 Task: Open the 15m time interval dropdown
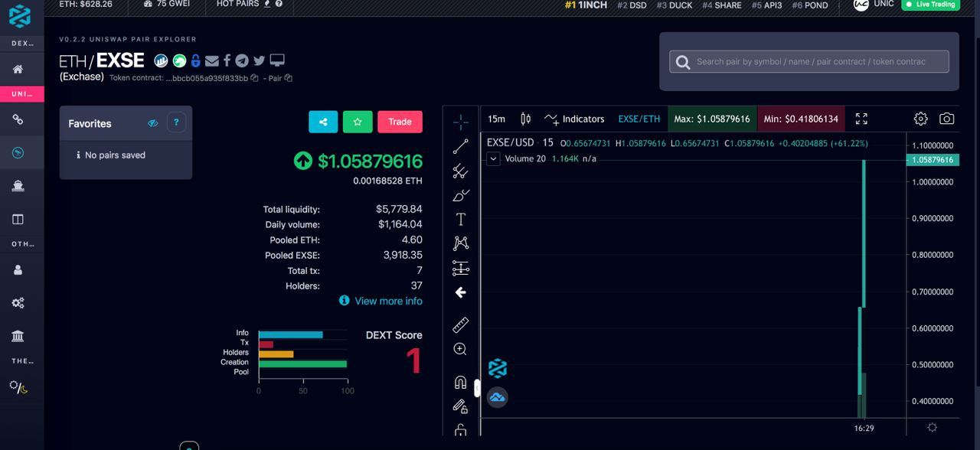(496, 119)
